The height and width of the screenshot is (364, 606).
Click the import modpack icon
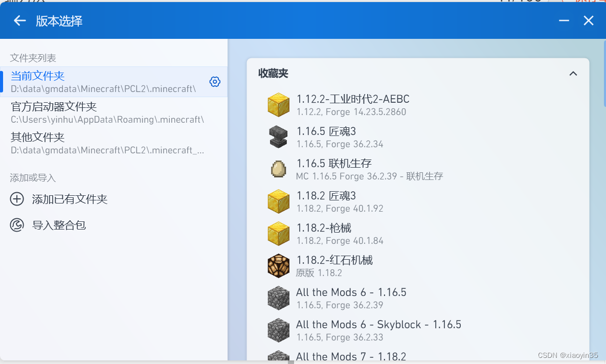17,225
